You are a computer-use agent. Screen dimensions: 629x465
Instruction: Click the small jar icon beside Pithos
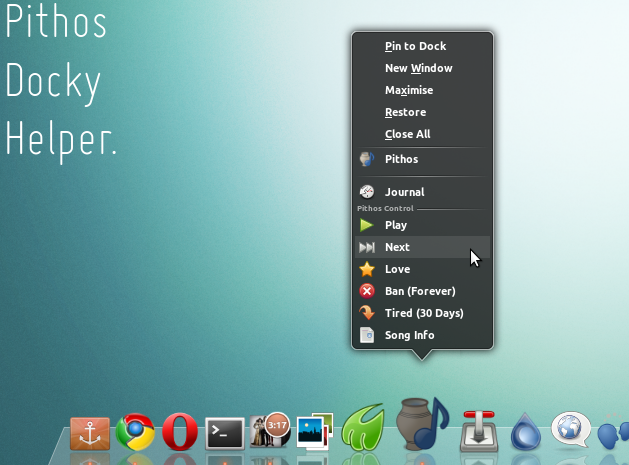367,159
